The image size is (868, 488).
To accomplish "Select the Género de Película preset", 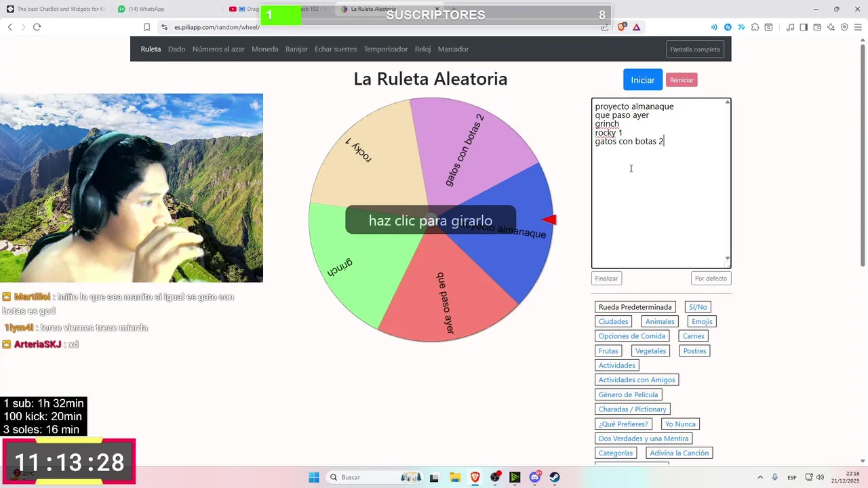I will pos(628,394).
